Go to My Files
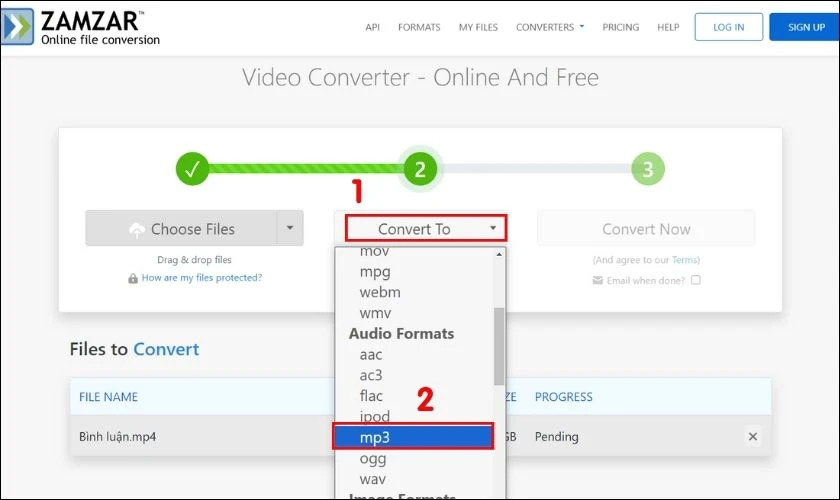Viewport: 840px width, 500px height. point(478,27)
